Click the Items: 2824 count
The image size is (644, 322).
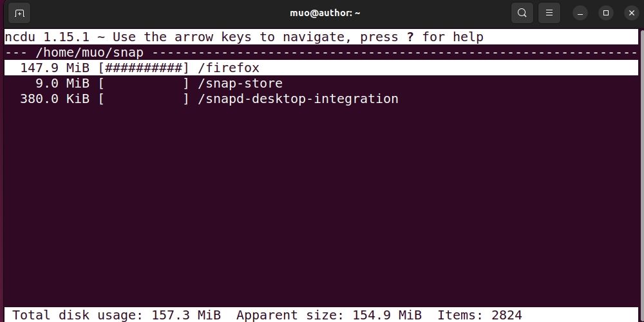click(479, 315)
